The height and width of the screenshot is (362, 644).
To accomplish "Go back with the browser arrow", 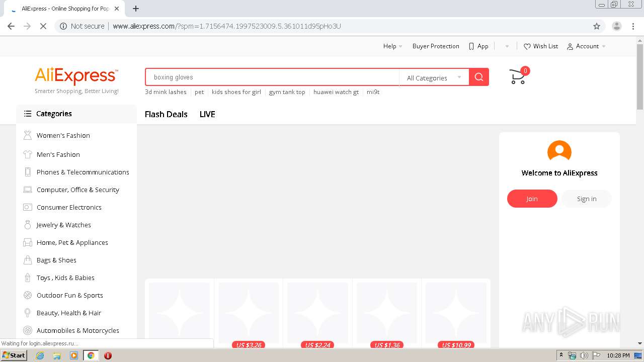I will tap(11, 26).
